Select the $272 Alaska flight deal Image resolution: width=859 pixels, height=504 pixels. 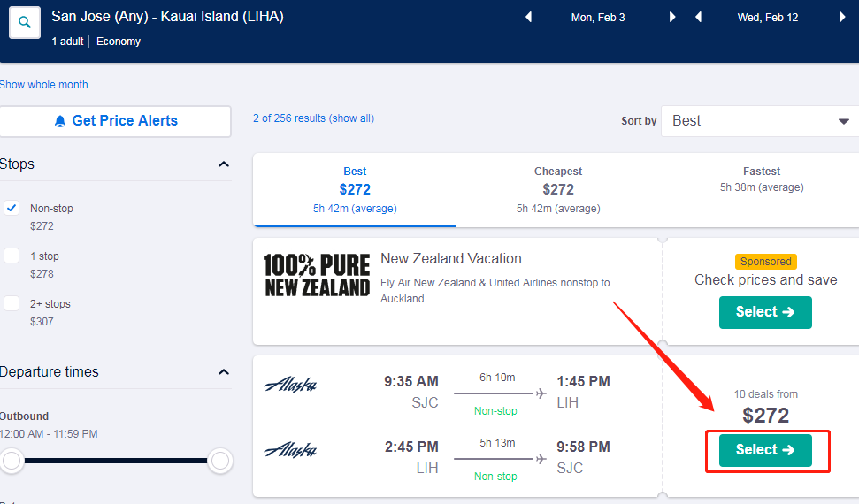tap(765, 450)
